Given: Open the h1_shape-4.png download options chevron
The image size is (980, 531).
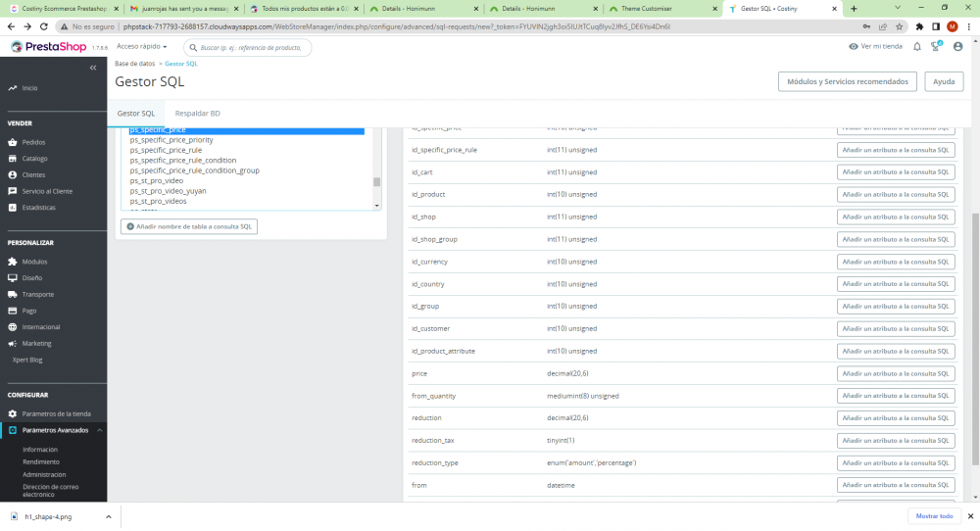Looking at the screenshot, I should click(x=108, y=516).
